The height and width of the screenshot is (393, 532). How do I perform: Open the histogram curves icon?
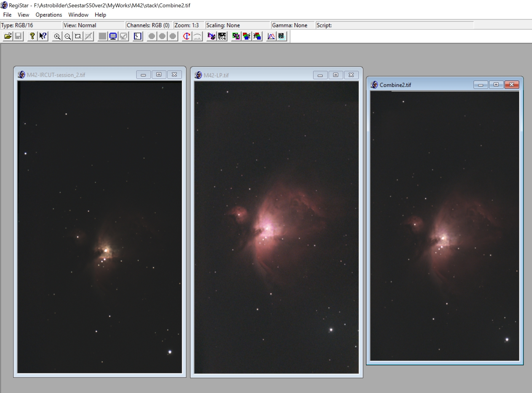(271, 36)
